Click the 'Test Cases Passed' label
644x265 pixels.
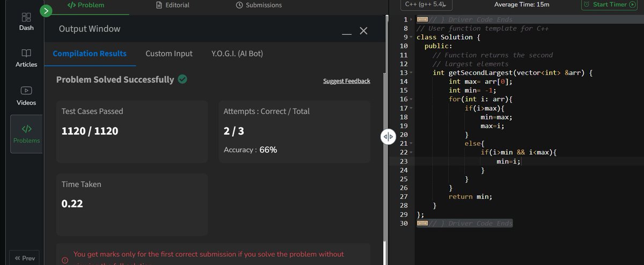pos(92,112)
